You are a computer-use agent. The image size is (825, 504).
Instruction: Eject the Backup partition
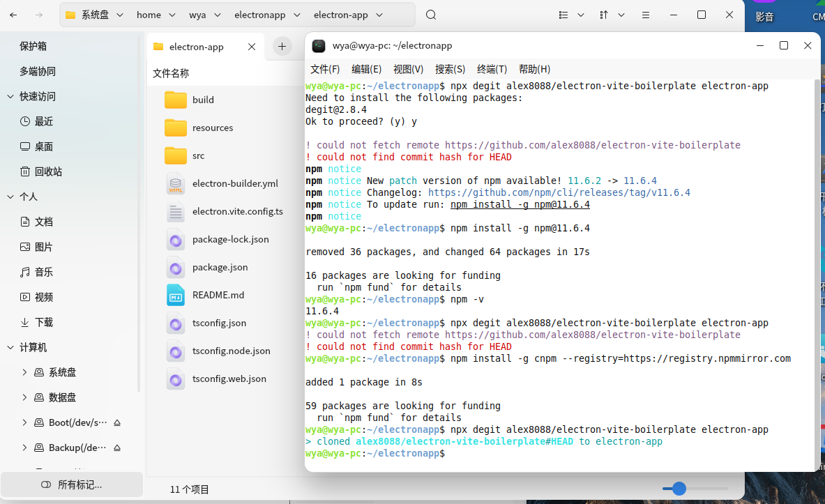117,448
